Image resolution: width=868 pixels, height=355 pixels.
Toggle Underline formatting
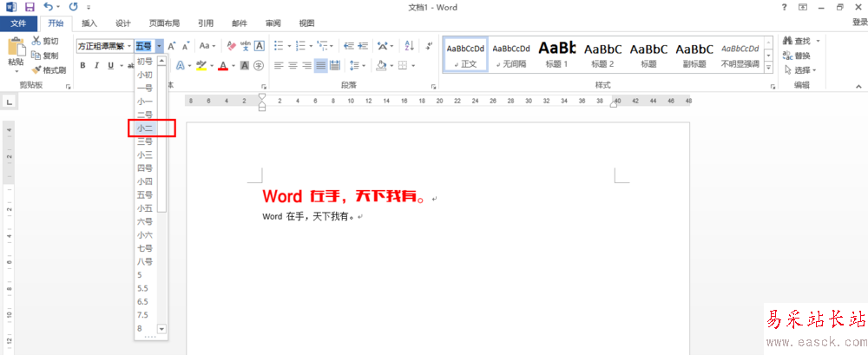click(110, 65)
